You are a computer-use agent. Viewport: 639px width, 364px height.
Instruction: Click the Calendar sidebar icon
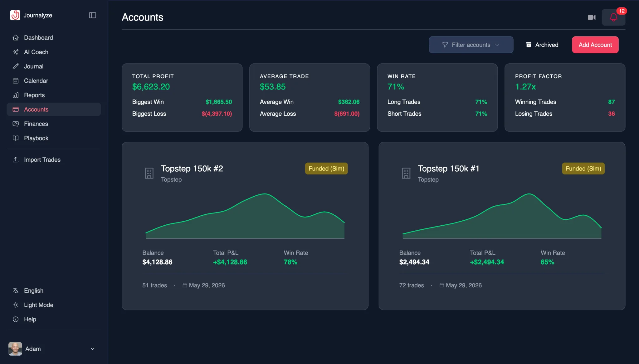(16, 81)
